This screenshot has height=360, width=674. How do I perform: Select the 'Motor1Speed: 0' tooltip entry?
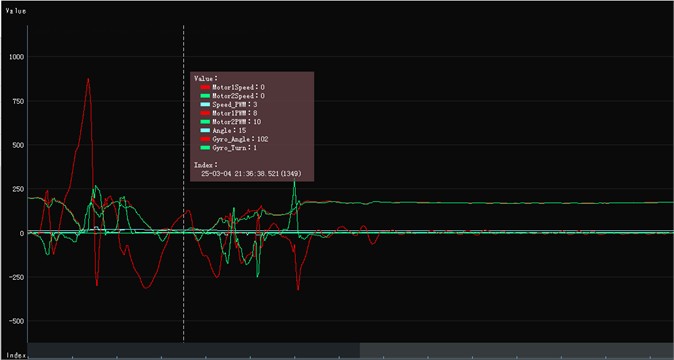[x=233, y=87]
